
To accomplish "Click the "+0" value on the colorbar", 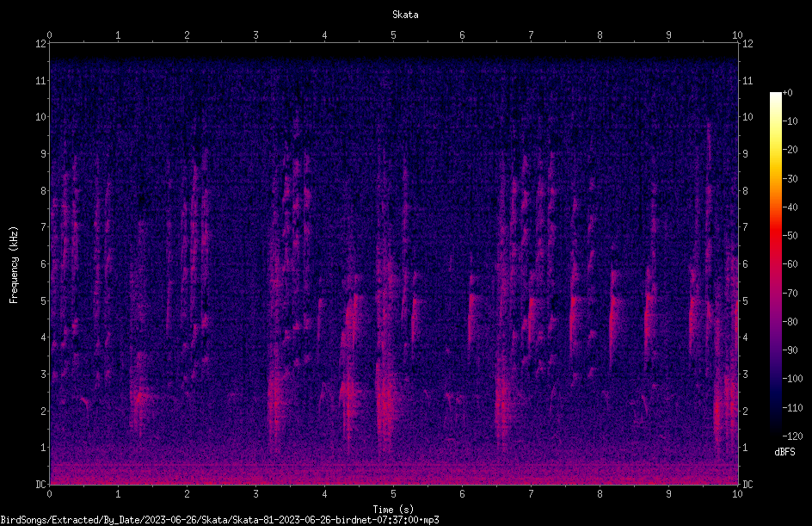I will pyautogui.click(x=787, y=93).
